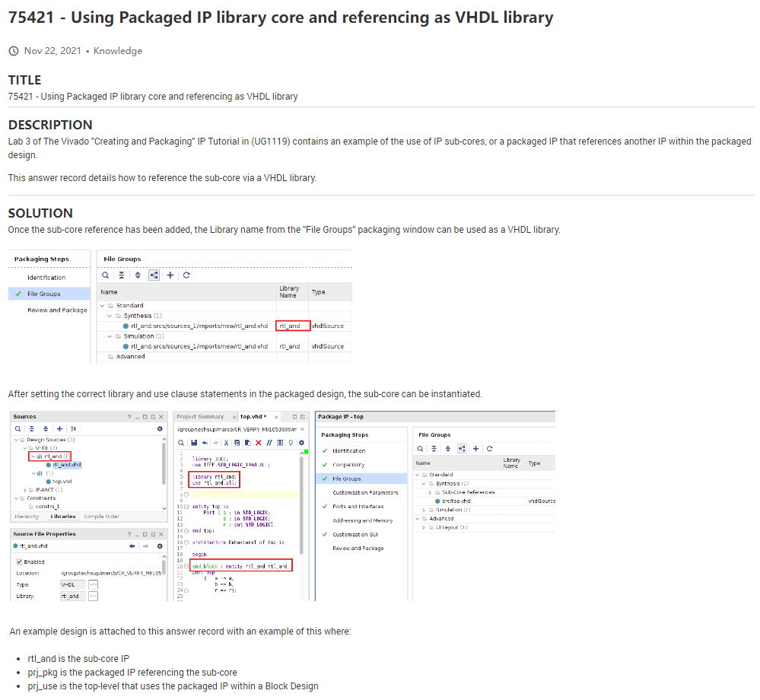Click Expand All in the Sources toolbar
The image size is (760, 700).
pos(46,428)
